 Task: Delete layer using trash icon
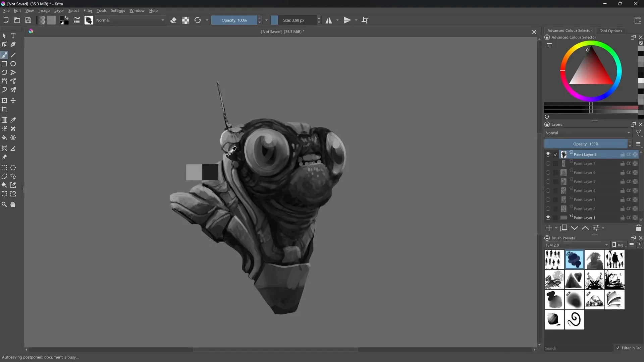tap(638, 228)
